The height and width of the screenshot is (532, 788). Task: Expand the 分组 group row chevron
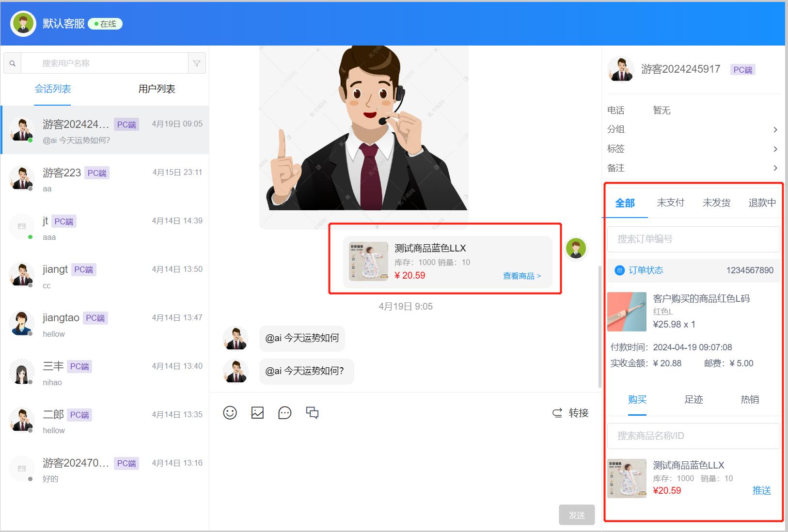click(x=775, y=129)
